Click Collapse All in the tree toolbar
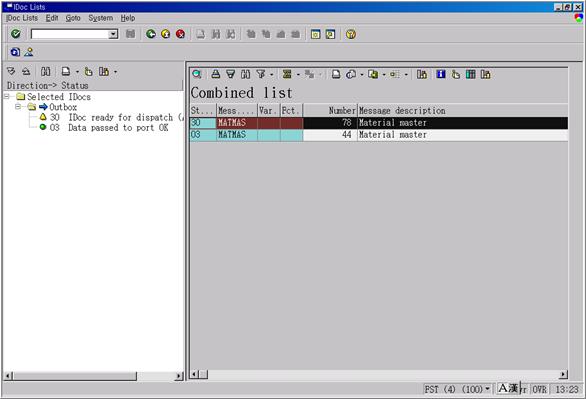Screen dimensions: 586x399 (26, 71)
